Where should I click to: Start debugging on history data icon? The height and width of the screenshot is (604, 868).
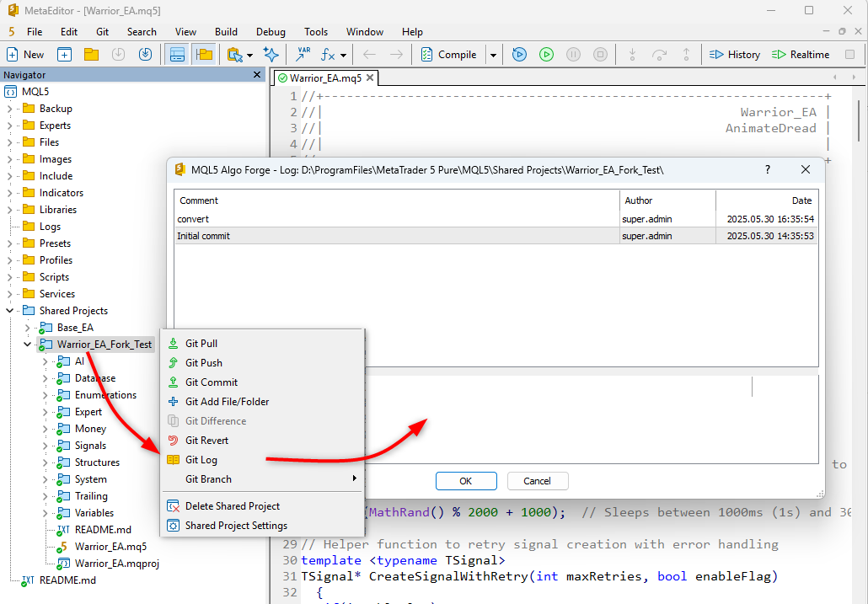[x=519, y=54]
